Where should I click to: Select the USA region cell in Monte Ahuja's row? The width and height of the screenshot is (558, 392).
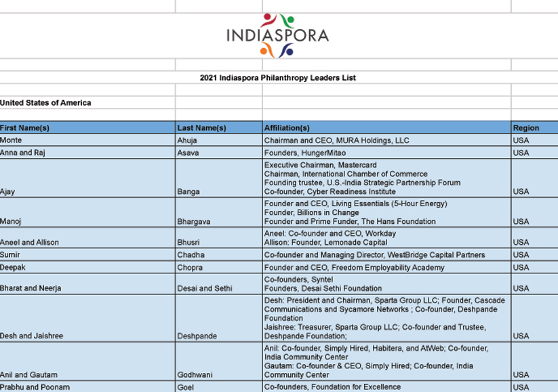[x=535, y=140]
